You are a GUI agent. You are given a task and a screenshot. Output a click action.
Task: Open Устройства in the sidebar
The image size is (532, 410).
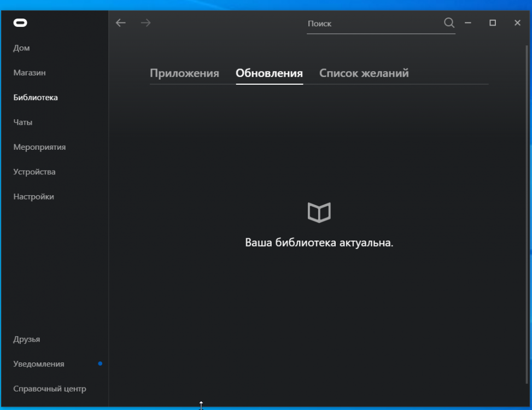click(x=34, y=172)
